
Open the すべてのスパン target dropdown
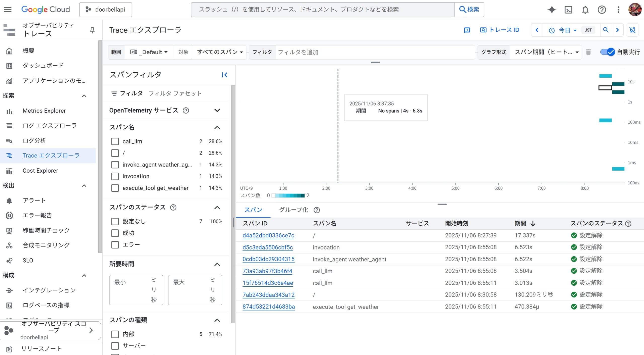pyautogui.click(x=220, y=52)
